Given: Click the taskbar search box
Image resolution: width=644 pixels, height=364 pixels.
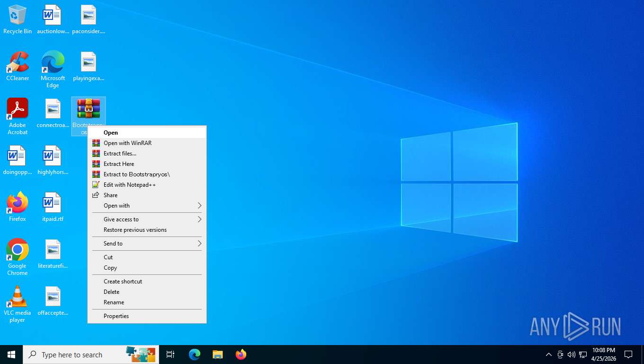Looking at the screenshot, I should 91,355.
